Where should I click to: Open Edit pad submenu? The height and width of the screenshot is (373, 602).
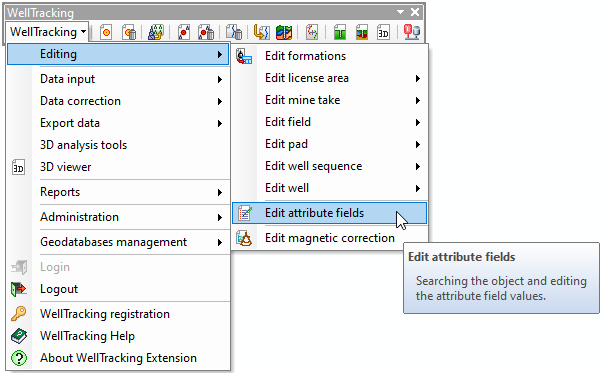[329, 144]
